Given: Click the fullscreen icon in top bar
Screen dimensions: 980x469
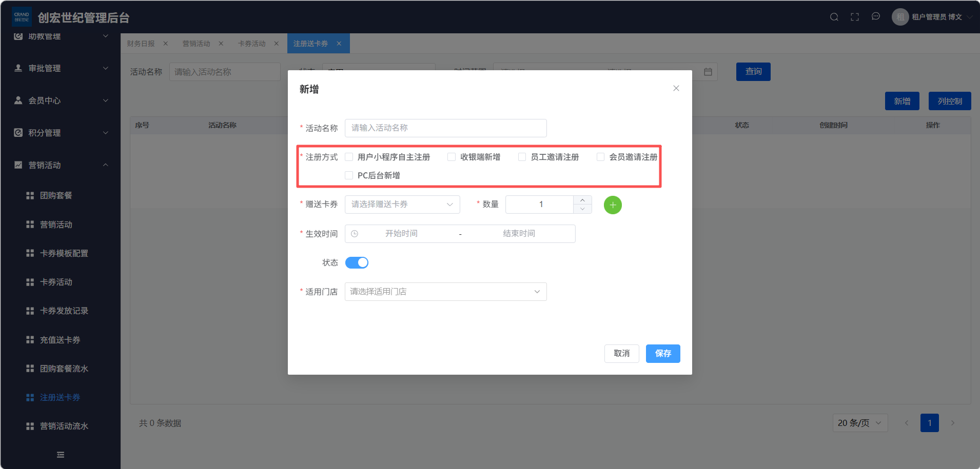Looking at the screenshot, I should 854,16.
